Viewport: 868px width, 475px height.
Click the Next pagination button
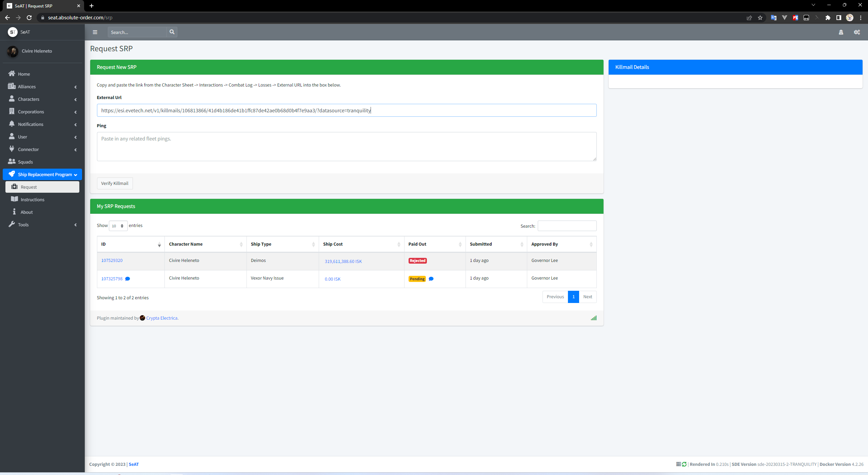click(x=587, y=297)
